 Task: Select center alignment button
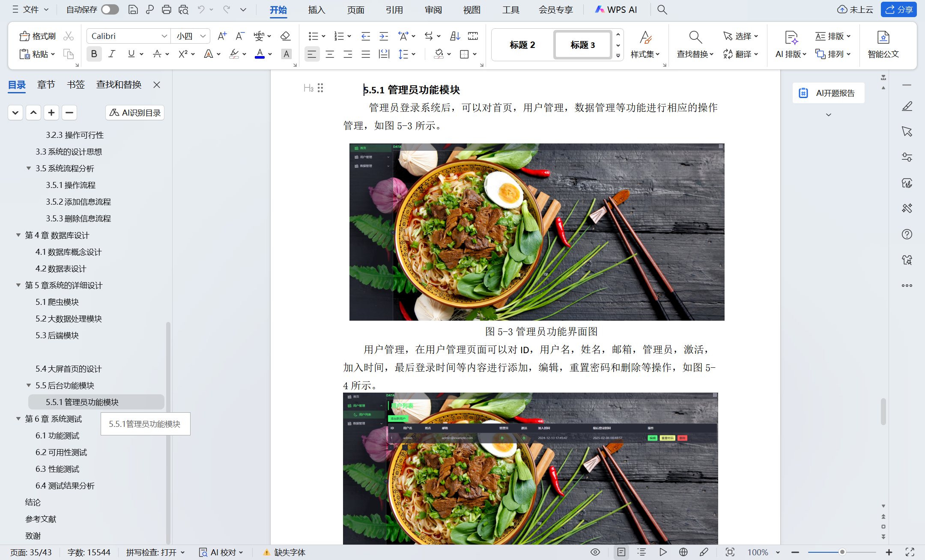330,54
